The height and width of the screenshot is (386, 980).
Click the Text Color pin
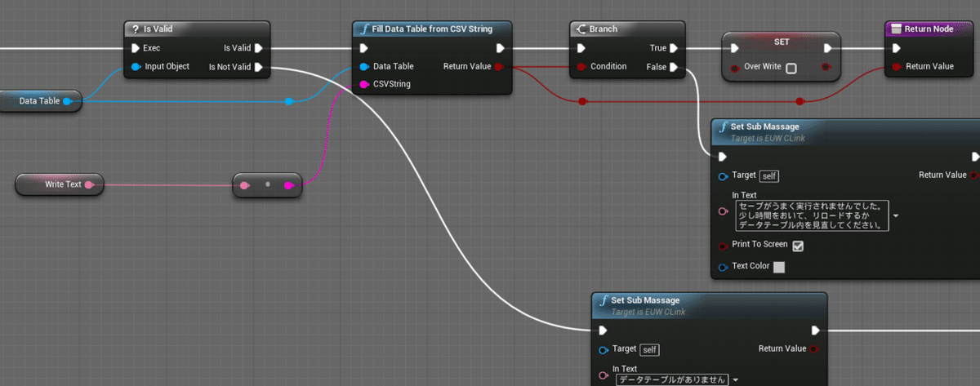coord(723,267)
